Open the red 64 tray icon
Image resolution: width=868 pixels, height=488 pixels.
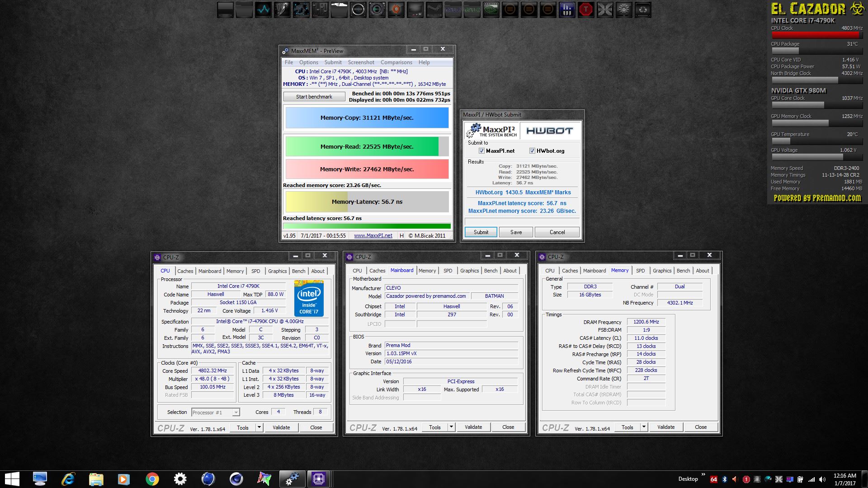click(x=714, y=479)
